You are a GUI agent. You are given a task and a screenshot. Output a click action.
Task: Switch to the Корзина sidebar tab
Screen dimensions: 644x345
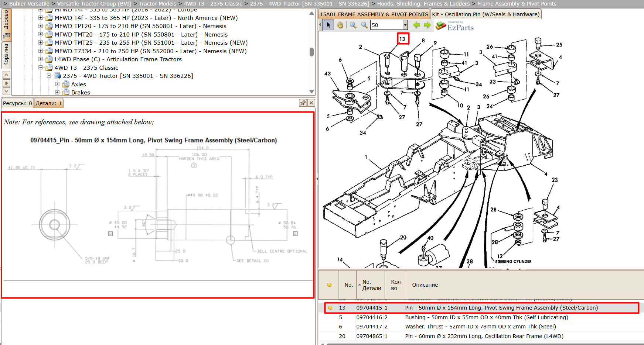[6, 55]
